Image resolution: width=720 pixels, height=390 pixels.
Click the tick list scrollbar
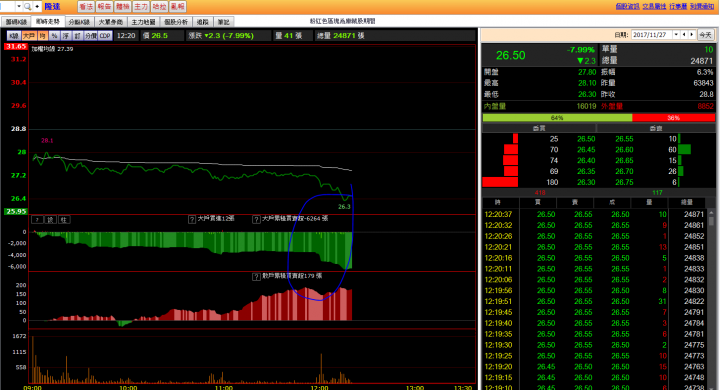(x=711, y=299)
